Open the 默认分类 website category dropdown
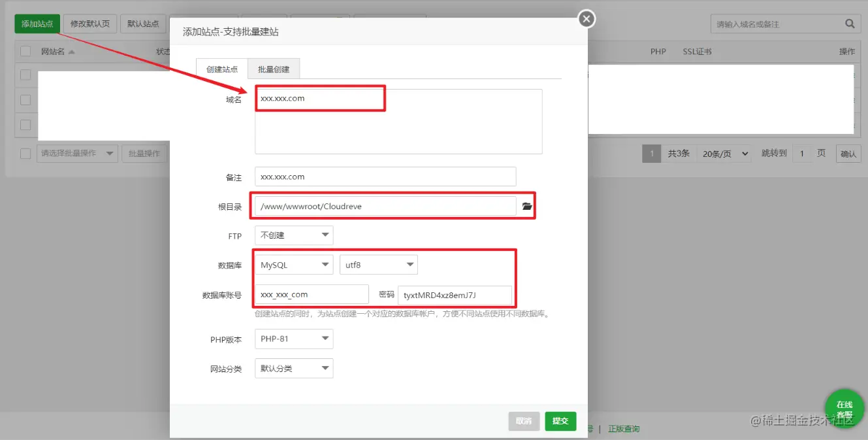Image resolution: width=868 pixels, height=440 pixels. coord(293,368)
